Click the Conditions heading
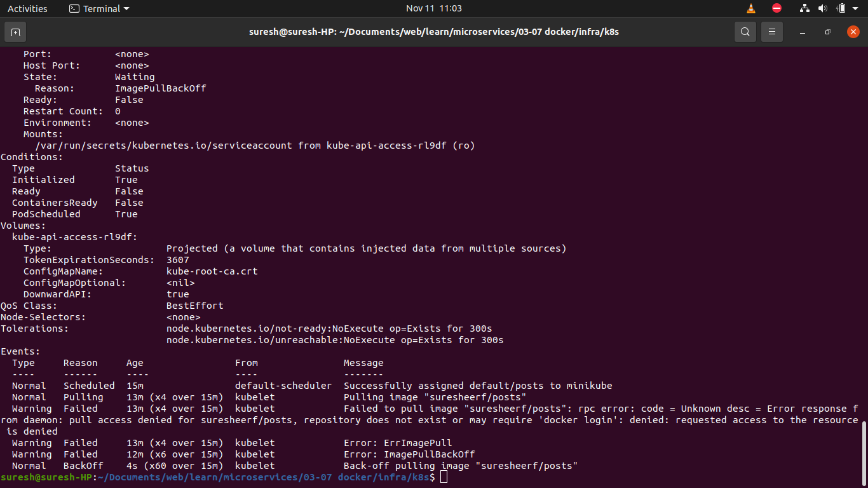This screenshot has height=488, width=868. click(x=32, y=157)
